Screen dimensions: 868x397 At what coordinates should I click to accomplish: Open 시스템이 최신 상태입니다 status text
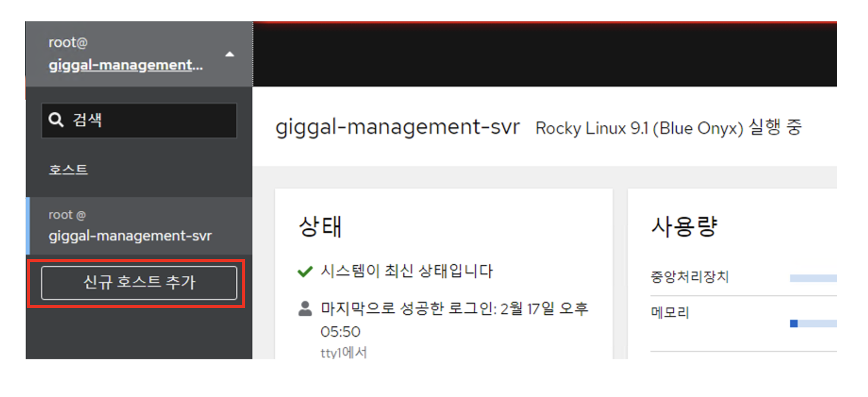click(407, 271)
